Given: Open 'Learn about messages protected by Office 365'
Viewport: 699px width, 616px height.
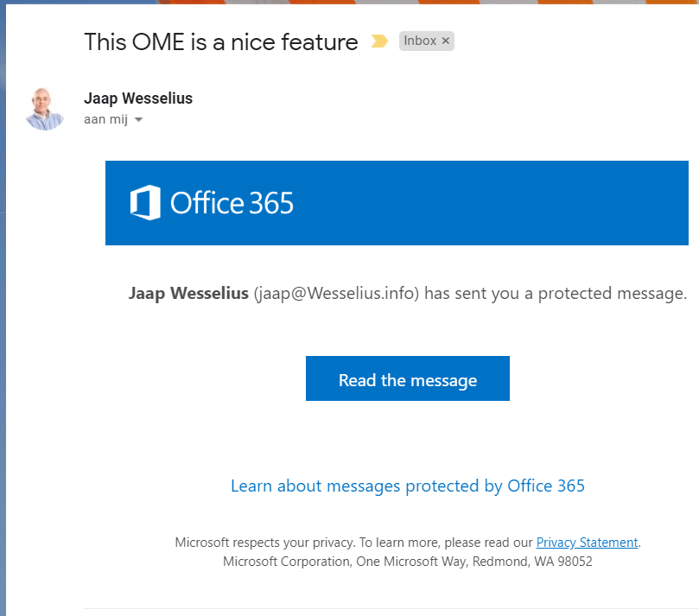Looking at the screenshot, I should 408,486.
